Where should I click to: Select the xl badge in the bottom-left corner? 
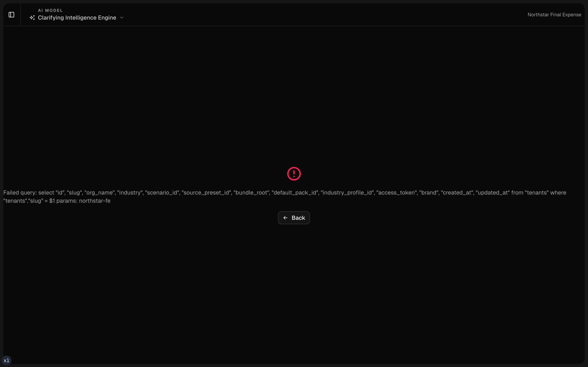pyautogui.click(x=7, y=360)
